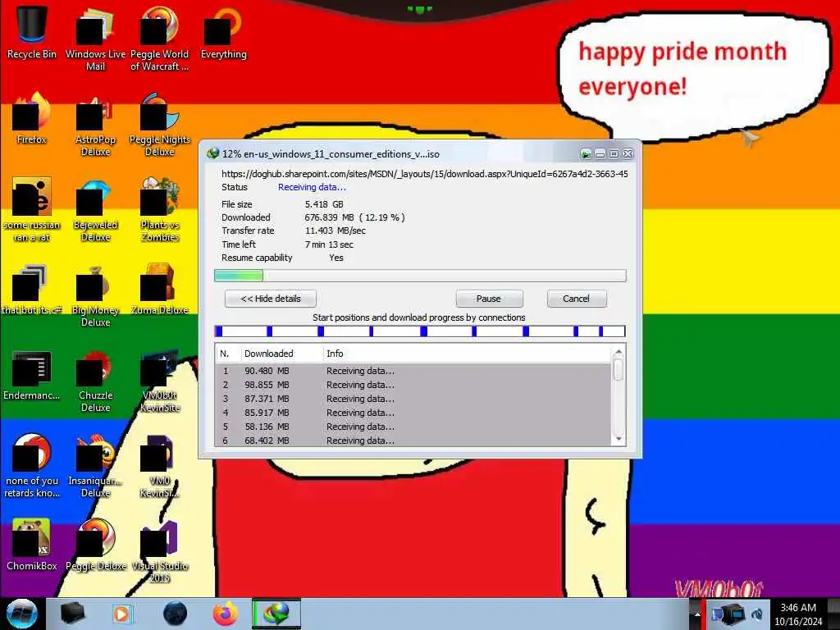The width and height of the screenshot is (840, 630).
Task: Click the connections segment progress bar
Action: [x=420, y=331]
